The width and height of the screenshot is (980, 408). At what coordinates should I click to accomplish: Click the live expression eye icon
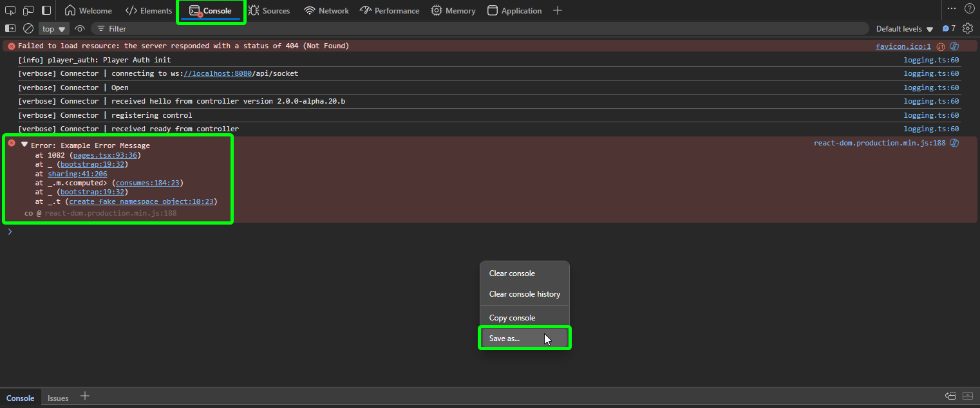(80, 28)
